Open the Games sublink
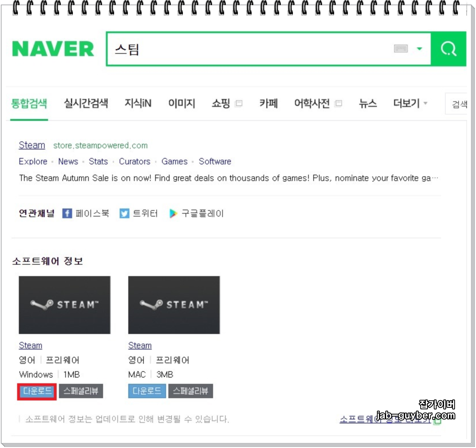This screenshot has height=448, width=476. (x=175, y=161)
